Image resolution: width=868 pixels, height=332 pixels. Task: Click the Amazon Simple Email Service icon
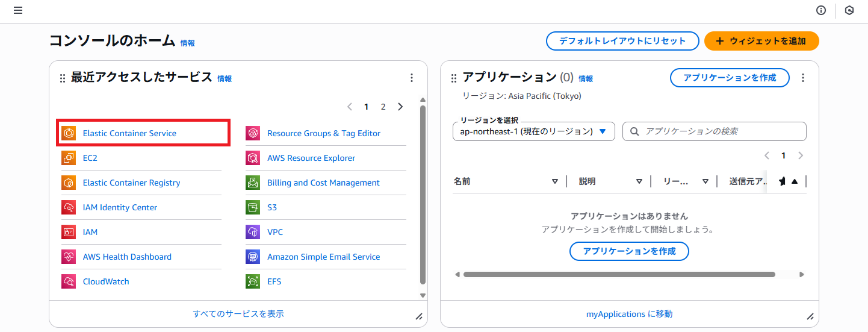point(253,257)
